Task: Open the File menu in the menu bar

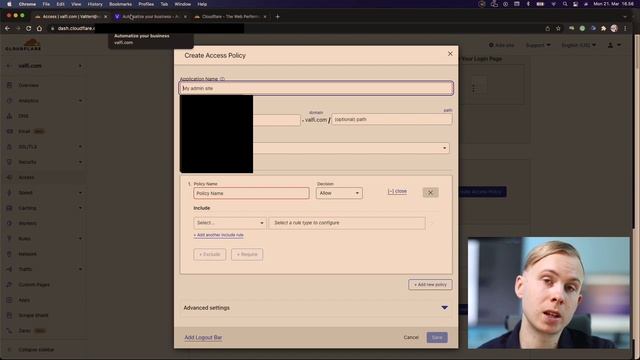Action: (x=46, y=4)
